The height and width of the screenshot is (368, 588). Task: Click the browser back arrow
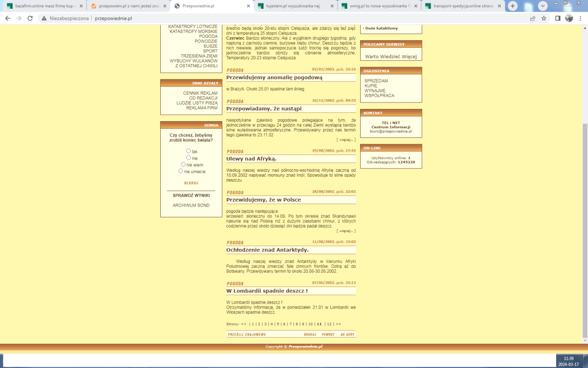coord(7,18)
